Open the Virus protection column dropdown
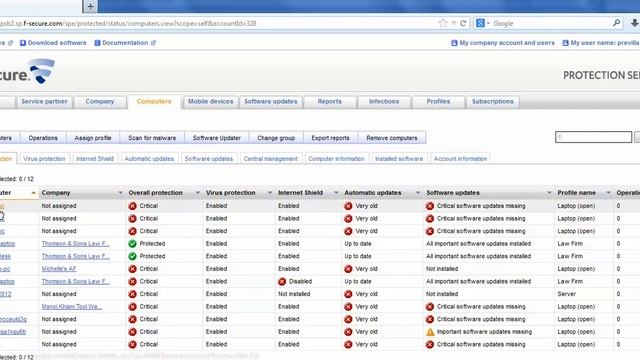 [269, 193]
